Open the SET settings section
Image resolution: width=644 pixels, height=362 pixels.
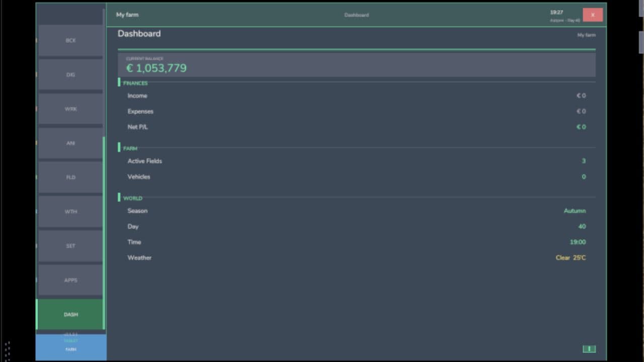pyautogui.click(x=70, y=246)
